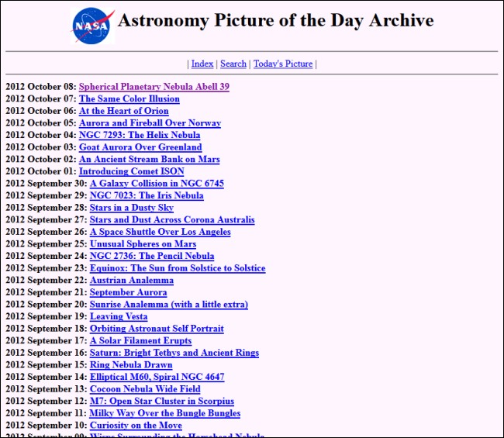The width and height of the screenshot is (504, 438).
Task: Select NGC 7293: The Helix Nebula
Action: 140,135
